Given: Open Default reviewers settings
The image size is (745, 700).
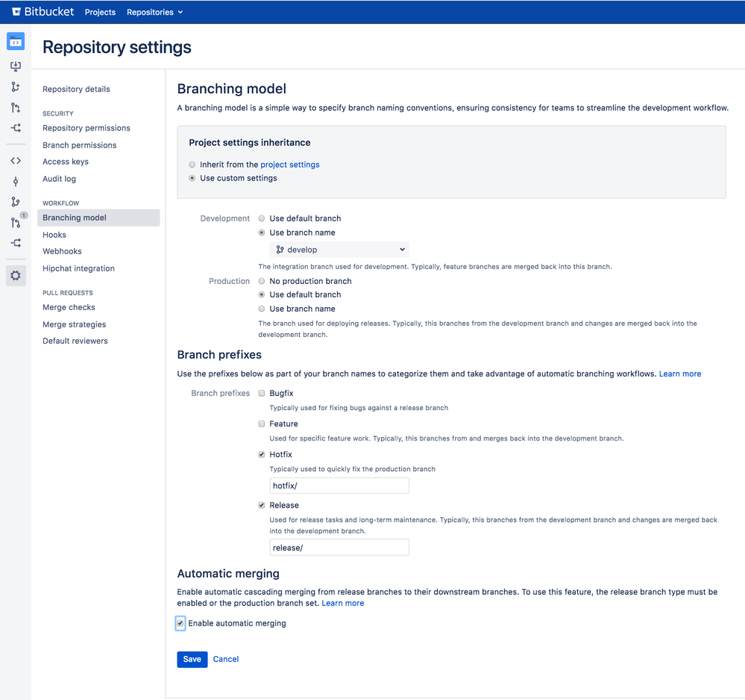Looking at the screenshot, I should click(75, 341).
